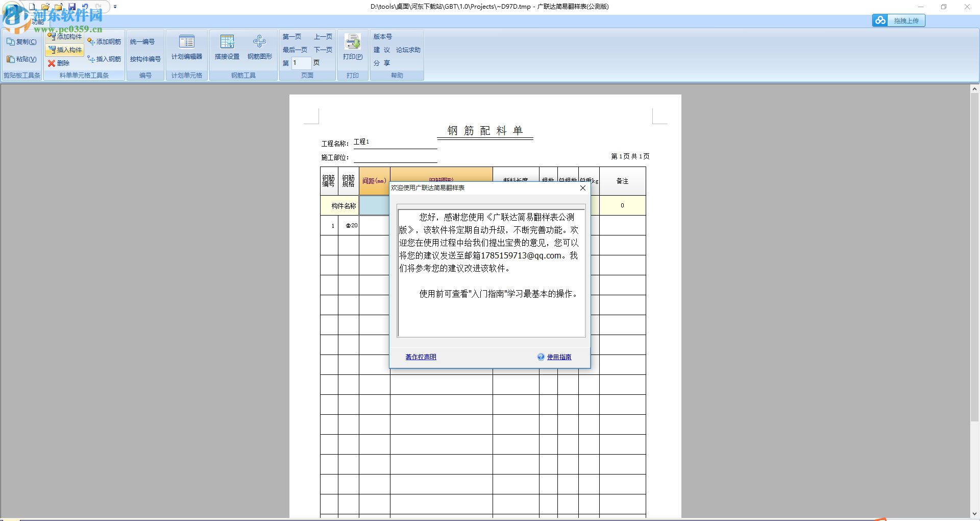This screenshot has width=980, height=521.
Task: Go to 第一页 first page
Action: [292, 37]
